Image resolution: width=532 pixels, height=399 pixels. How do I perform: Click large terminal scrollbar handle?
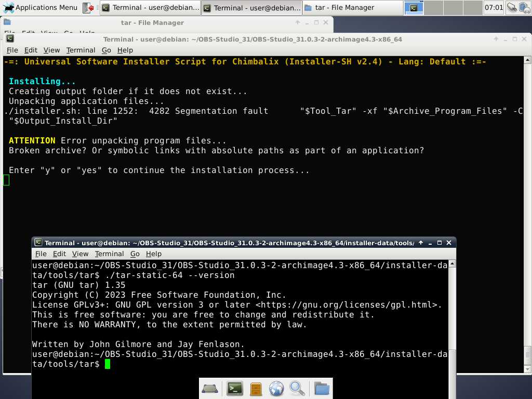click(527, 355)
